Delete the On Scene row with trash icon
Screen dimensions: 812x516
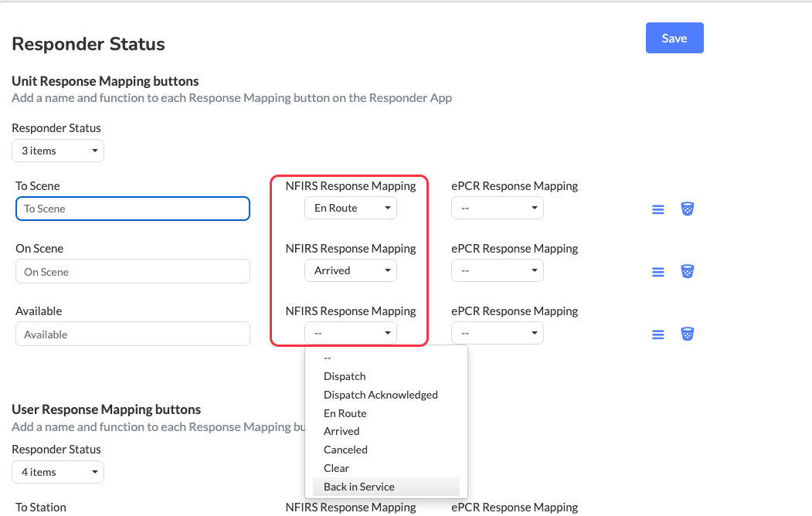click(x=687, y=271)
